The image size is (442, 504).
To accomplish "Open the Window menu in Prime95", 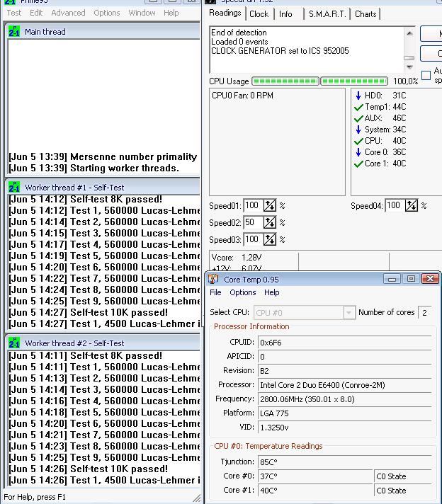I will 142,13.
